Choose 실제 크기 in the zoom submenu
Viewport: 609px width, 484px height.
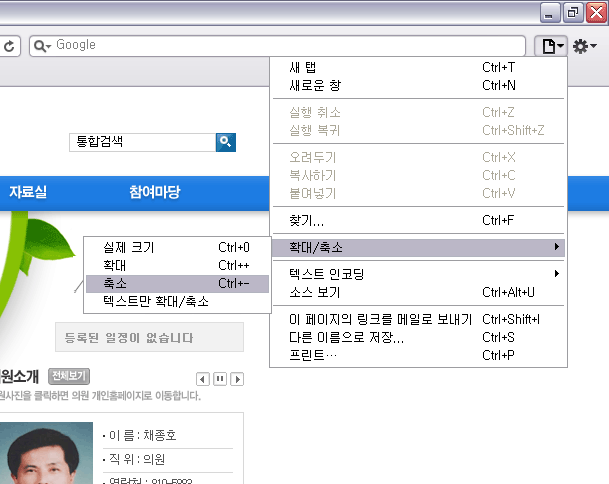tap(177, 247)
